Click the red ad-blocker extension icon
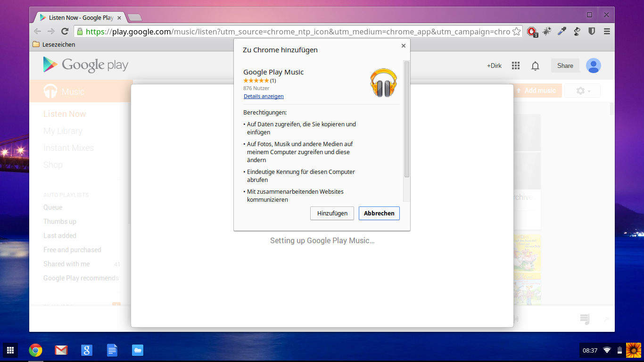 [532, 32]
